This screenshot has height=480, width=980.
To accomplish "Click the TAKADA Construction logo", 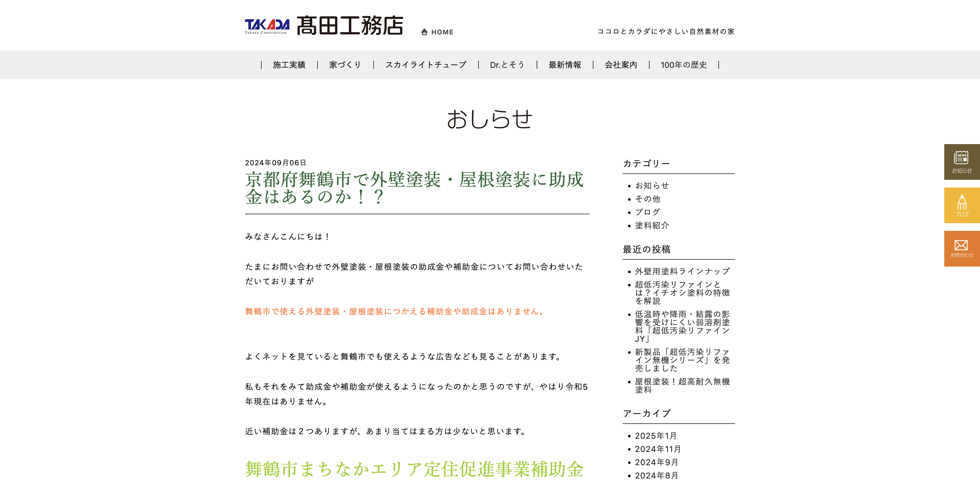I will tap(267, 26).
